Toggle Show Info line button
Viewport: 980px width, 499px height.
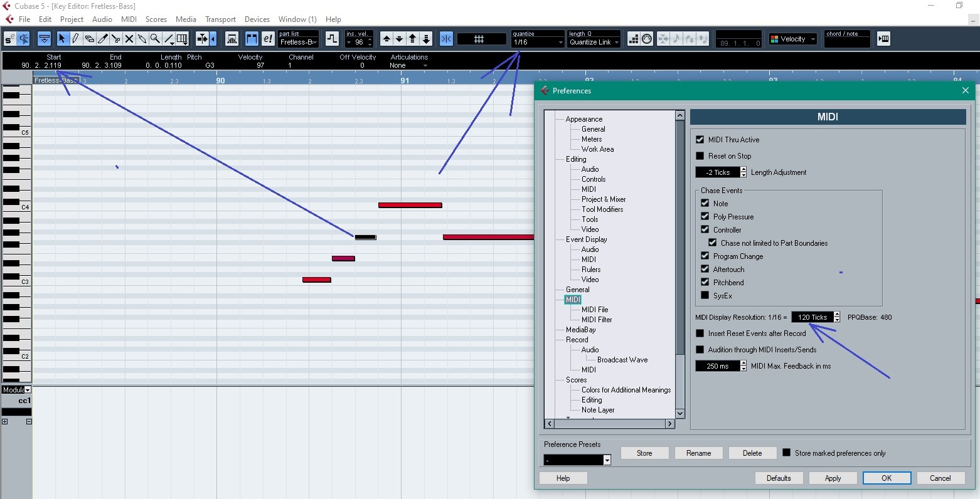pos(44,39)
